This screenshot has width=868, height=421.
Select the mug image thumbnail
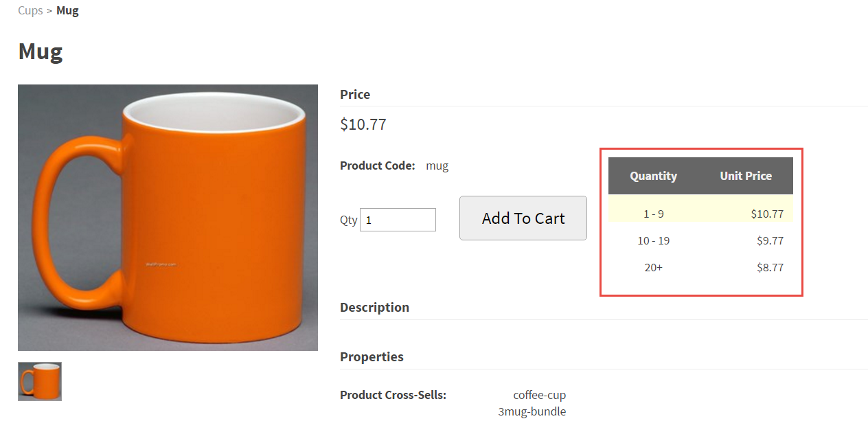pyautogui.click(x=39, y=380)
